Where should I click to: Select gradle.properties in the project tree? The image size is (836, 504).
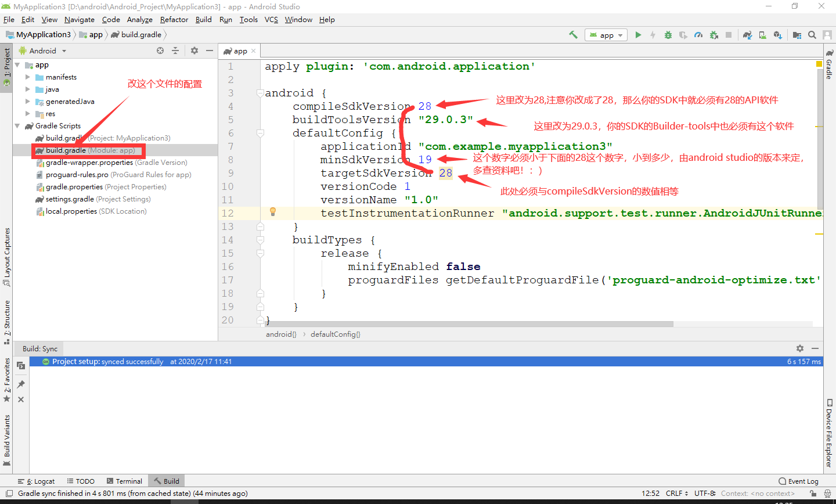[102, 187]
